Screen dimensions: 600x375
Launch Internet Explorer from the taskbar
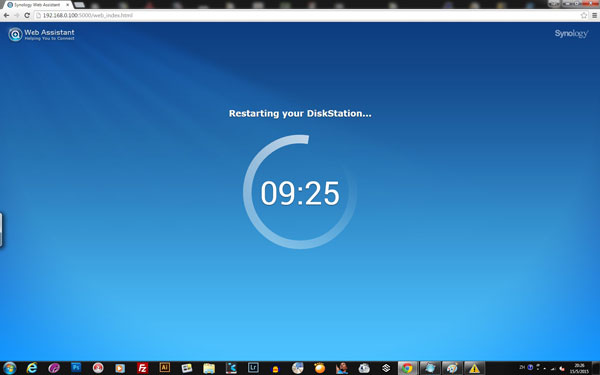coord(32,368)
